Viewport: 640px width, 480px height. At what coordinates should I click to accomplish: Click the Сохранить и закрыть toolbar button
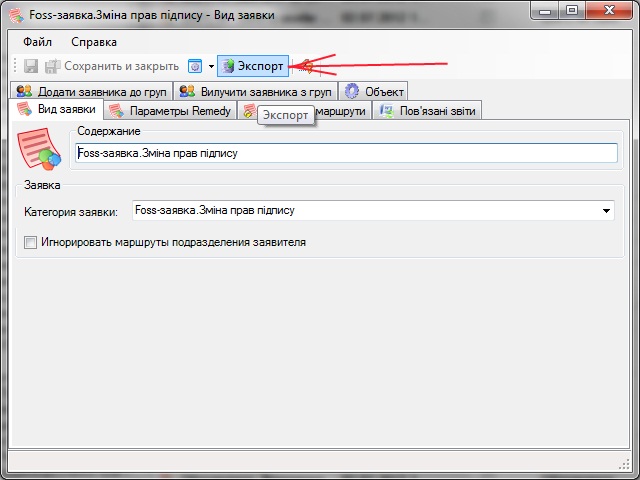point(113,66)
